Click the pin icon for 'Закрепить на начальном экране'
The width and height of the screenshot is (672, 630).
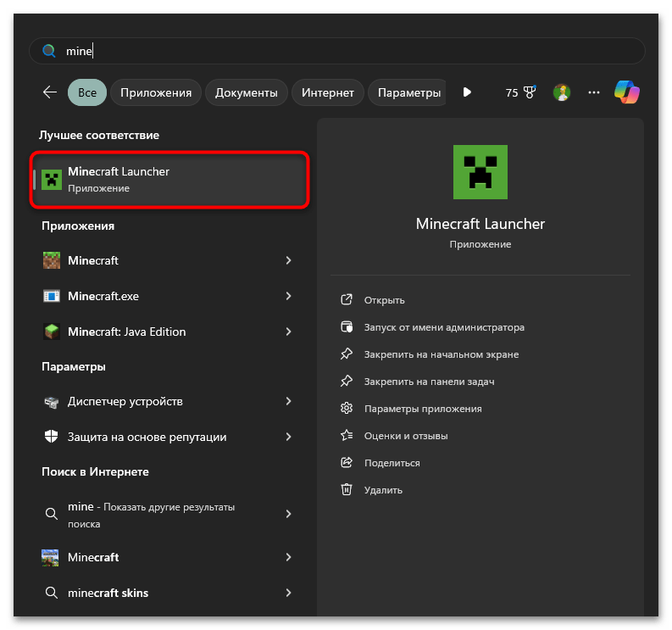pyautogui.click(x=347, y=354)
